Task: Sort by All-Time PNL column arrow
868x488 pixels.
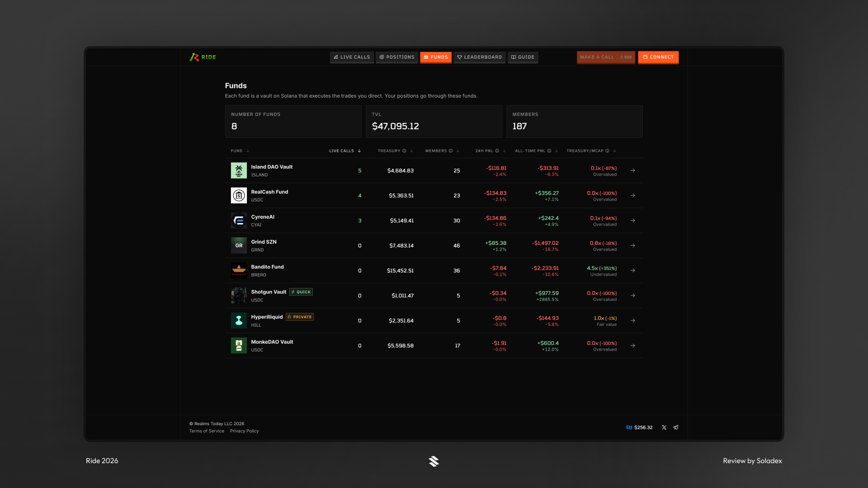Action: click(557, 151)
